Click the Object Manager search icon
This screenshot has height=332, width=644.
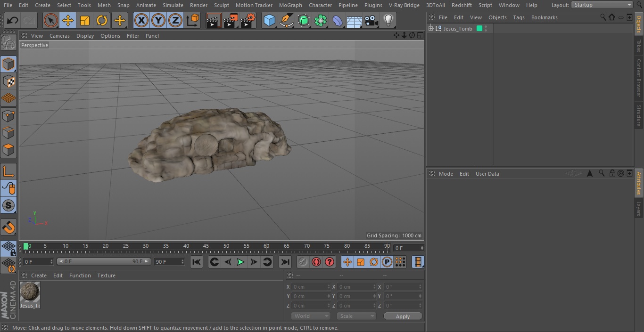(x=603, y=17)
